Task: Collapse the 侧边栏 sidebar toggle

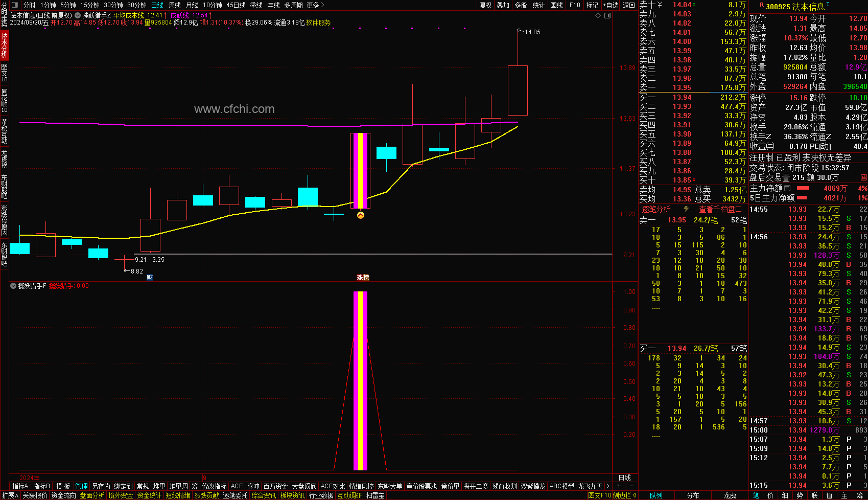Action: pyautogui.click(x=625, y=495)
